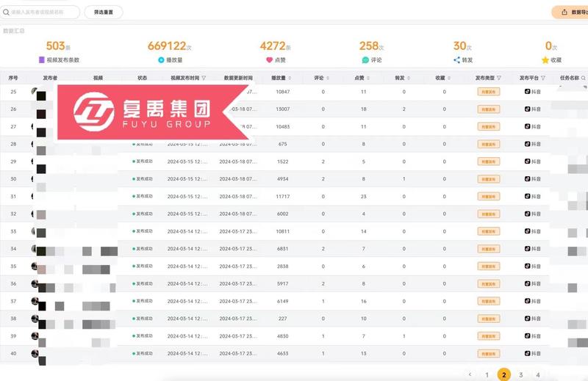Click play count 10847 in row 25
The width and height of the screenshot is (588, 381).
pos(283,92)
